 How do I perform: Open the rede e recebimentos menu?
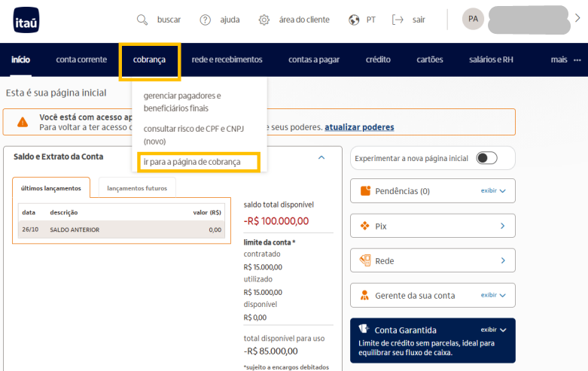pos(227,59)
